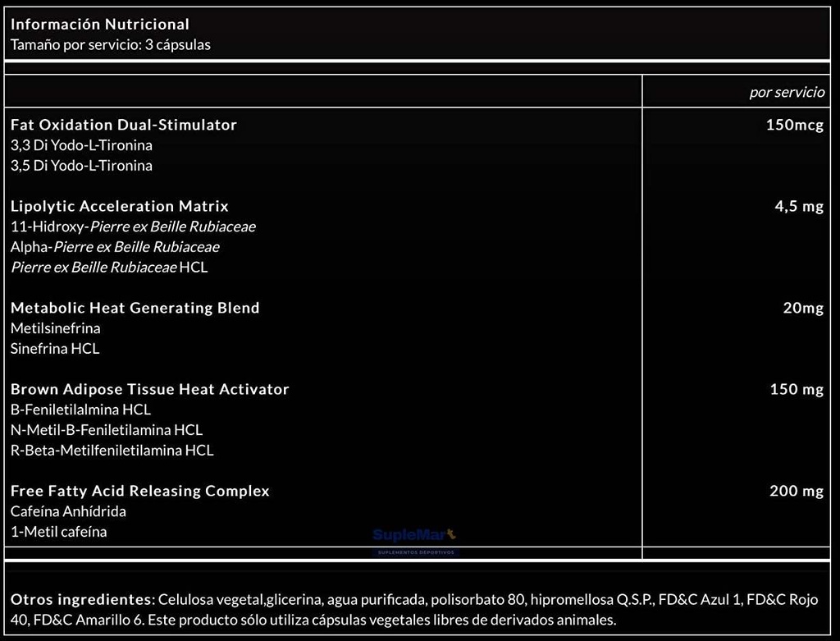
Task: Select Metabolic Heat Generating Blend heading
Action: click(135, 308)
